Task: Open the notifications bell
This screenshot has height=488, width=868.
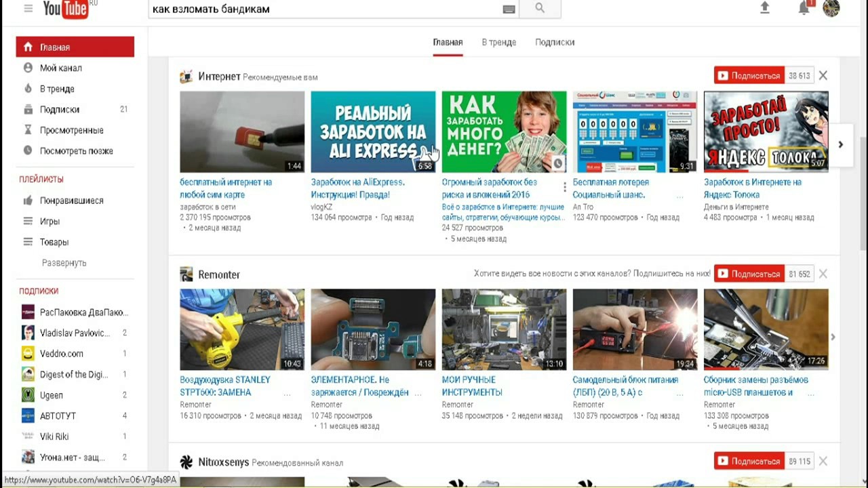Action: pos(804,7)
